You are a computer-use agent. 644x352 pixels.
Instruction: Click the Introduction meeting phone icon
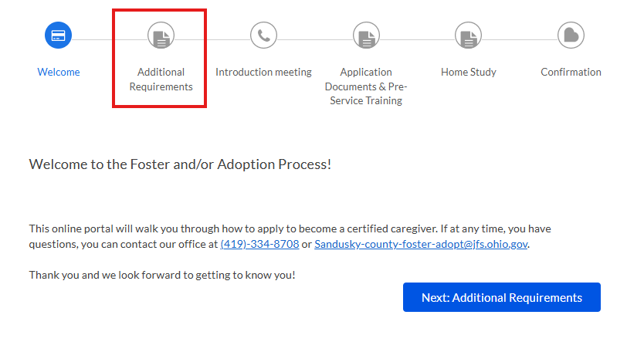click(x=263, y=36)
